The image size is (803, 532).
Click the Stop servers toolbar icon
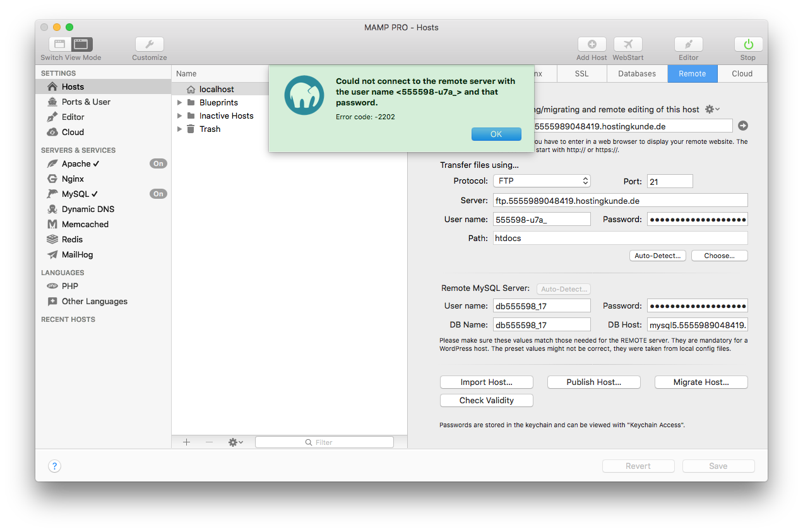(x=747, y=44)
